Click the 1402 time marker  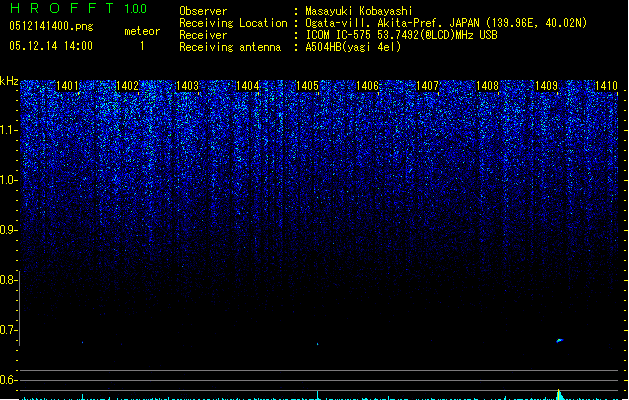[x=127, y=85]
